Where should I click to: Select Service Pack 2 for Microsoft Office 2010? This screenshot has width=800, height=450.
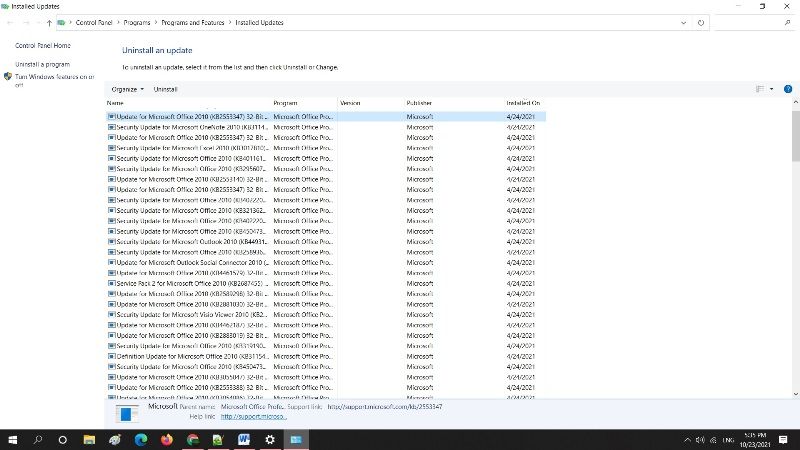click(x=326, y=284)
